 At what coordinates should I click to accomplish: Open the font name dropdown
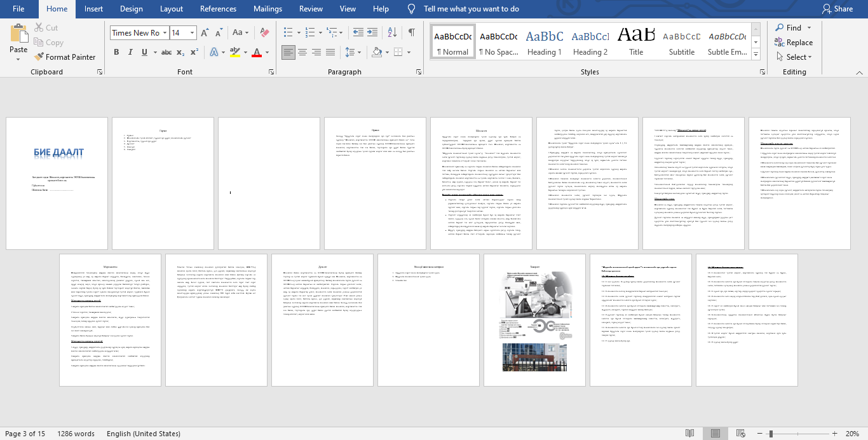[x=165, y=33]
